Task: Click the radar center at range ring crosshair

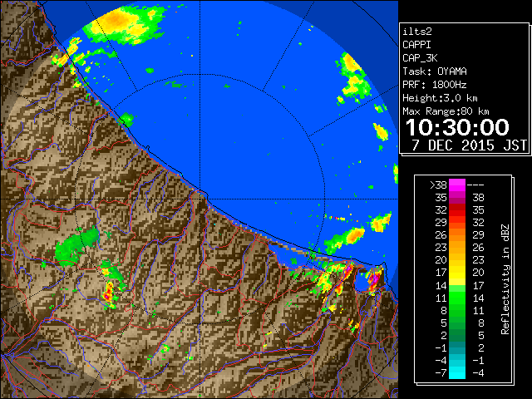Action: click(x=199, y=199)
